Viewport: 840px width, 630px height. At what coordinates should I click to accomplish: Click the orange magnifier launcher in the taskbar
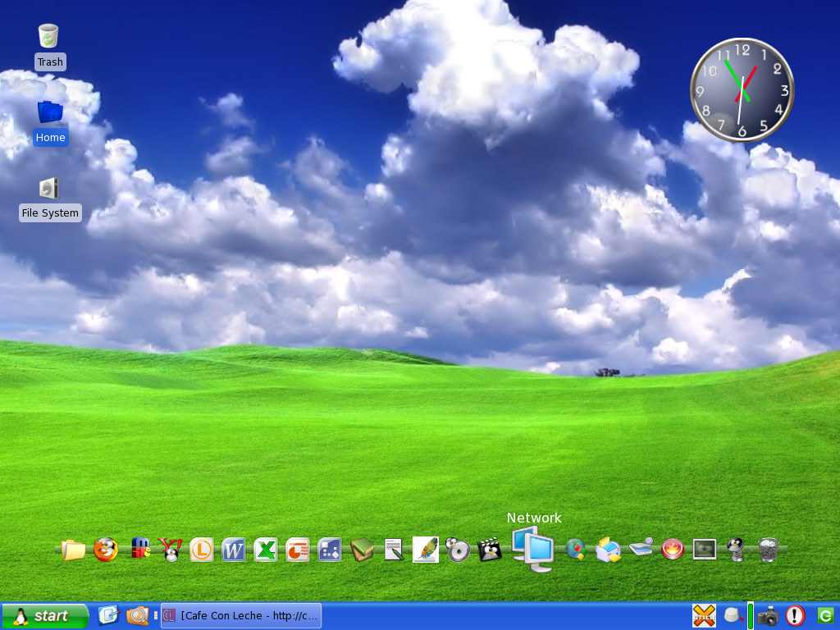137,615
